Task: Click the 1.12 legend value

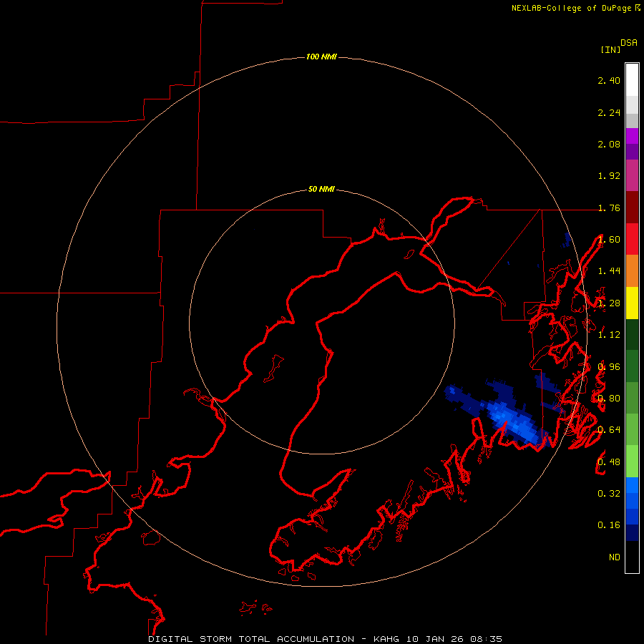Action: coord(609,335)
